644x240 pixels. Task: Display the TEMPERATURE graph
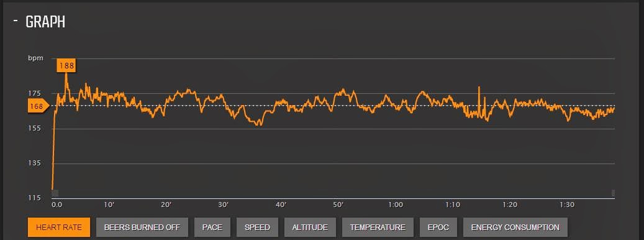pos(378,228)
